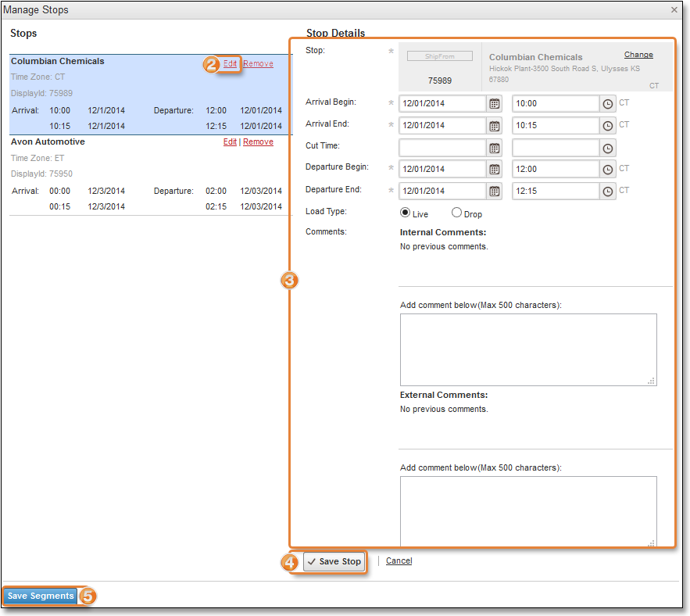Click the Save Segments button
Image resolution: width=690 pixels, height=616 pixels.
click(40, 596)
